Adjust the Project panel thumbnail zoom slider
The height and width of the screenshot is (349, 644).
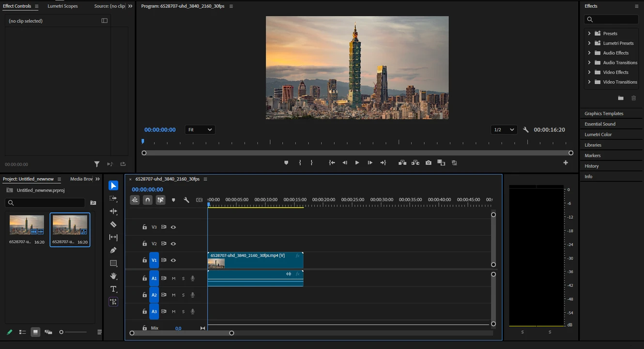tap(73, 332)
